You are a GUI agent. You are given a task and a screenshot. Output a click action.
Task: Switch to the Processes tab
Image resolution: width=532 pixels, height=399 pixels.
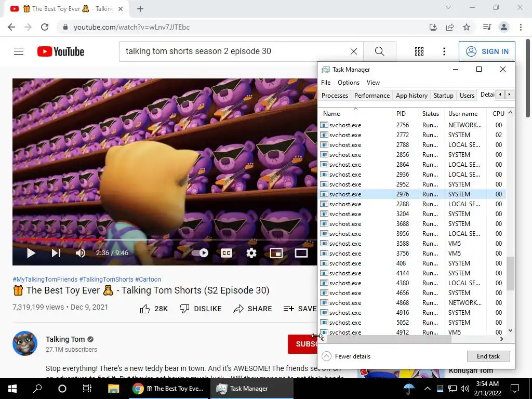point(335,96)
